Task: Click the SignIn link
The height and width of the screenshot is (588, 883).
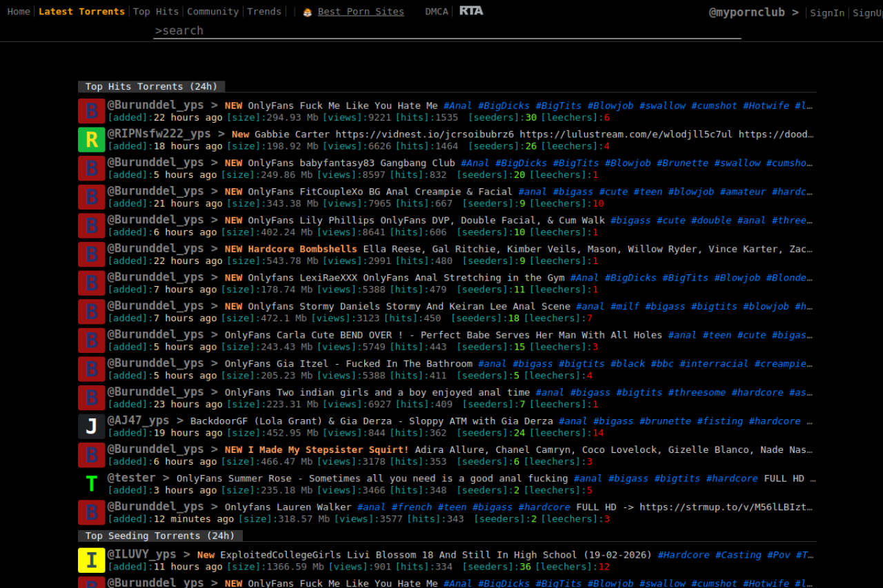Action: coord(827,12)
